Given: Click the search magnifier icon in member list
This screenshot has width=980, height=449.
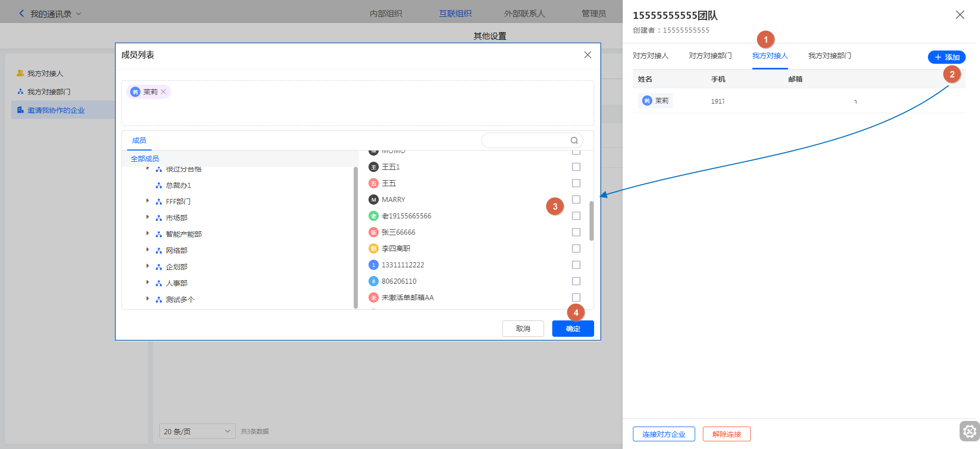Looking at the screenshot, I should (x=574, y=140).
